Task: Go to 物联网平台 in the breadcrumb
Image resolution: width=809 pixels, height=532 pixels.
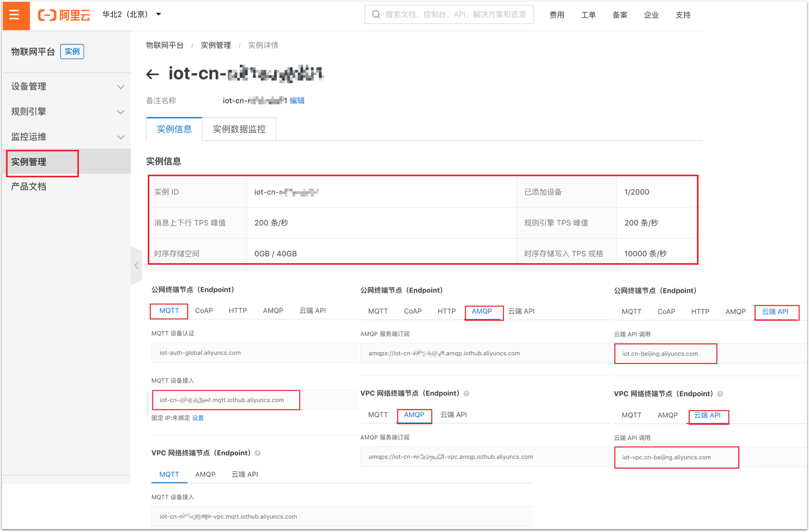Action: point(165,45)
